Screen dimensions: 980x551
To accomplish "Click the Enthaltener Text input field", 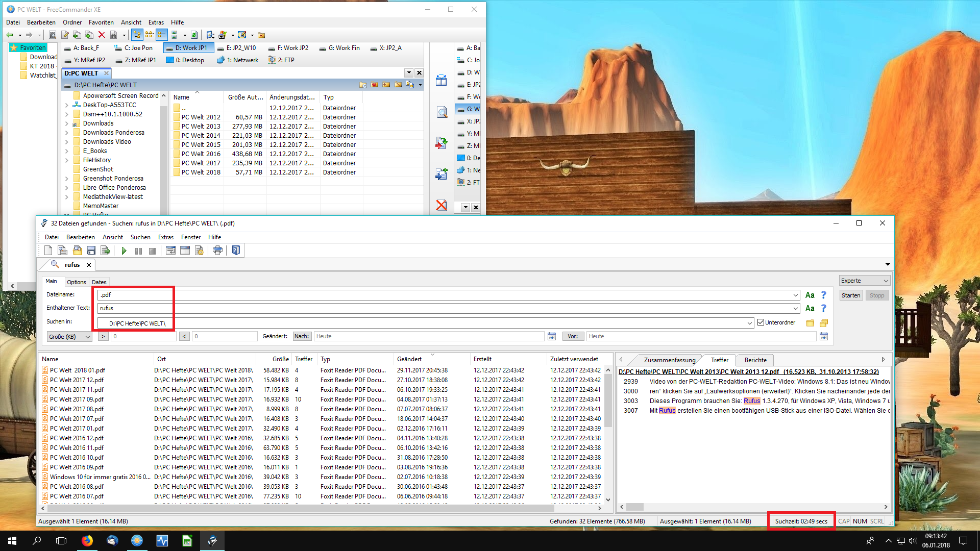I will 444,308.
